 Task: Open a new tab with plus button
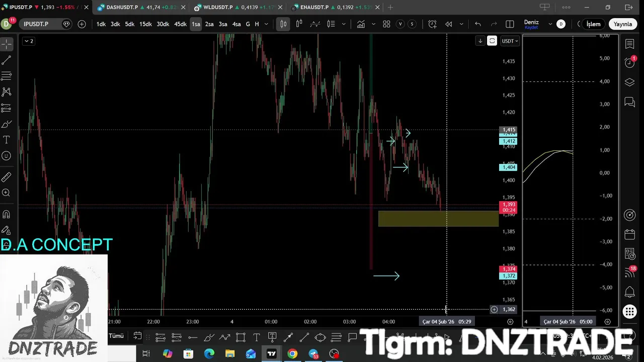click(390, 8)
